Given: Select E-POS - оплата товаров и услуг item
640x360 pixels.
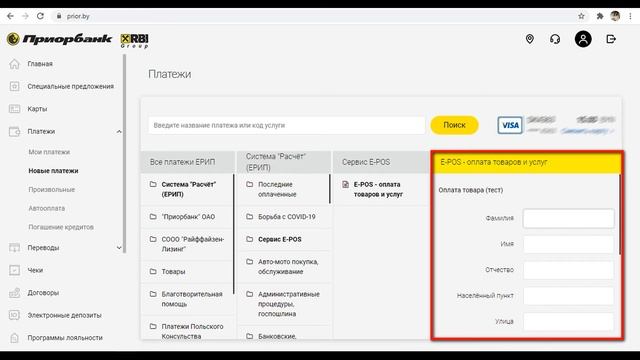Looking at the screenshot, I should point(381,189).
